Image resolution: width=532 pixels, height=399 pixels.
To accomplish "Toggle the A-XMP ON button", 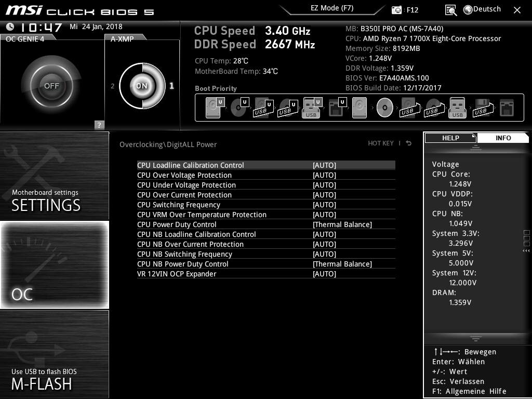I will (142, 86).
